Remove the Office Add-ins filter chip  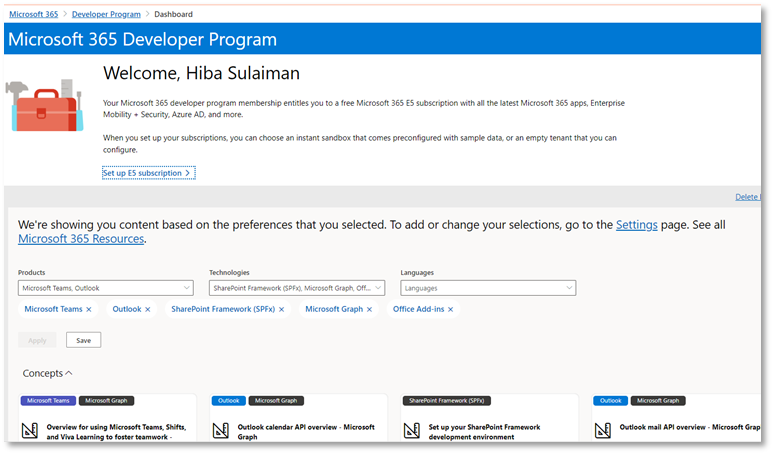(451, 310)
